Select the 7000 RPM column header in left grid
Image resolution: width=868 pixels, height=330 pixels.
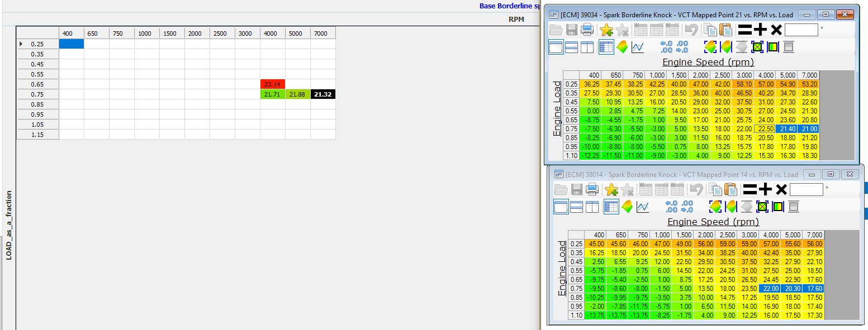click(x=322, y=34)
